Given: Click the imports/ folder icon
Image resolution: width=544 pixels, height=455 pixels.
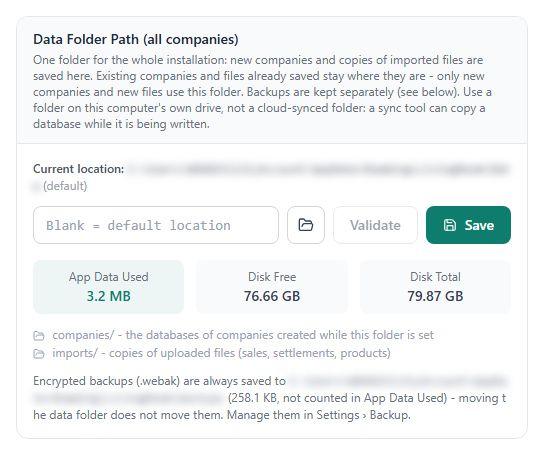Looking at the screenshot, I should point(39,354).
